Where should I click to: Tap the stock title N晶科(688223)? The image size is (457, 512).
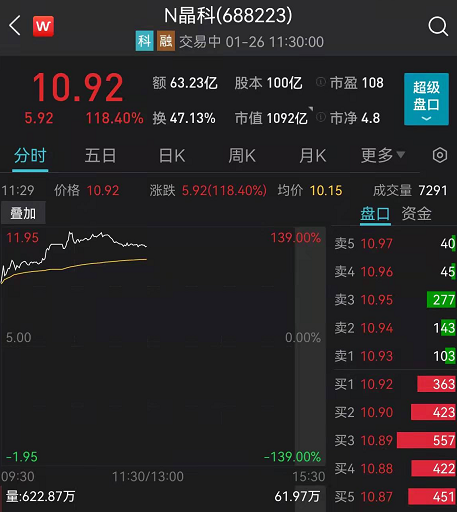228,16
